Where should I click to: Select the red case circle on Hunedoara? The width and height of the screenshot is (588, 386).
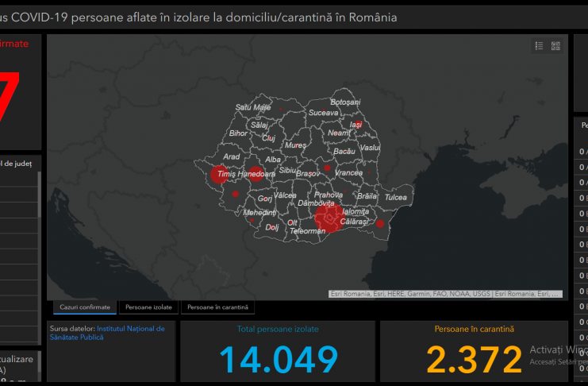pos(256,175)
